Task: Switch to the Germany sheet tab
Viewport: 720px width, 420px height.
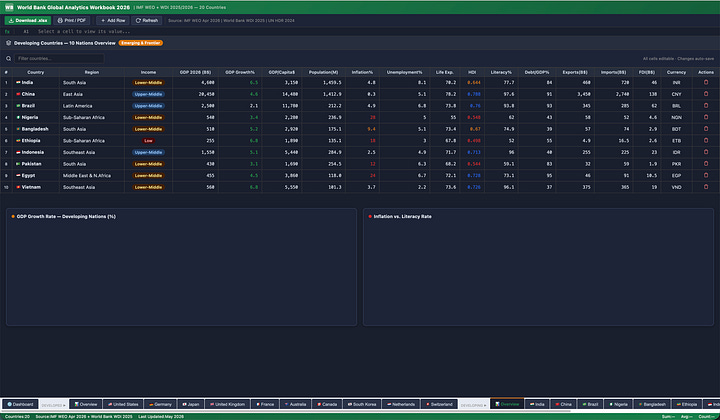Action: 160,404
